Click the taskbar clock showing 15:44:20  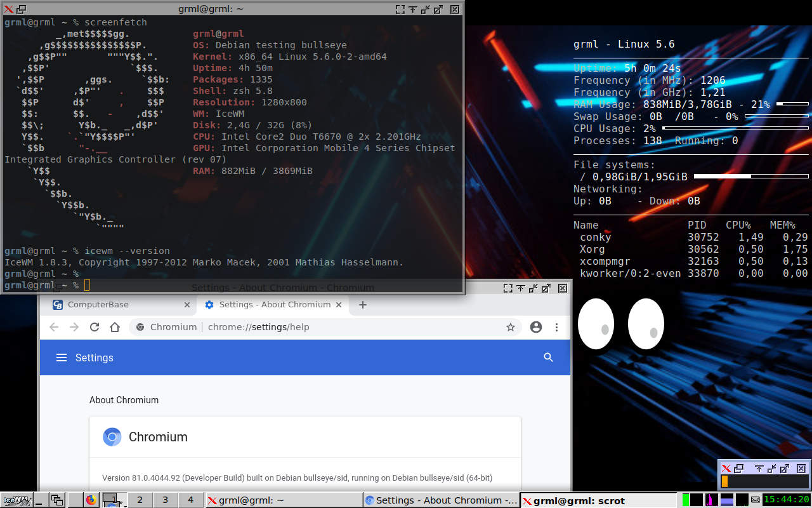pyautogui.click(x=786, y=500)
